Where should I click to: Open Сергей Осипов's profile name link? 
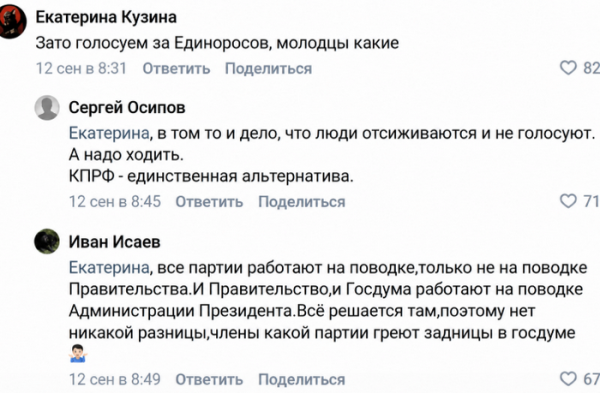click(x=127, y=108)
